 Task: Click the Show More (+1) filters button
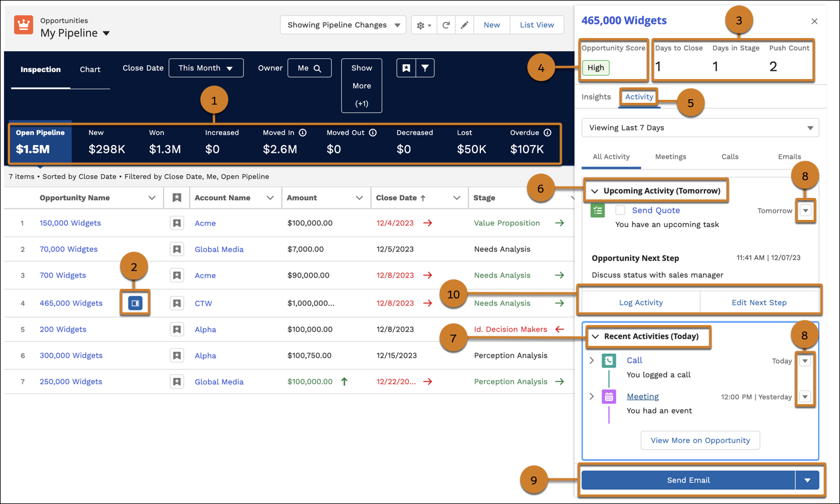click(x=361, y=86)
